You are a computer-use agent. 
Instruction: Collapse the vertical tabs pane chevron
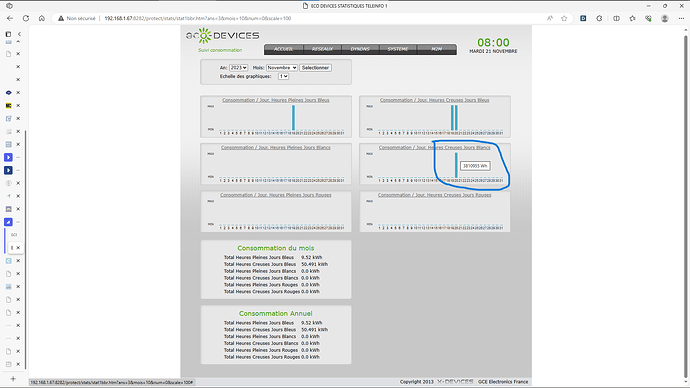click(x=19, y=34)
